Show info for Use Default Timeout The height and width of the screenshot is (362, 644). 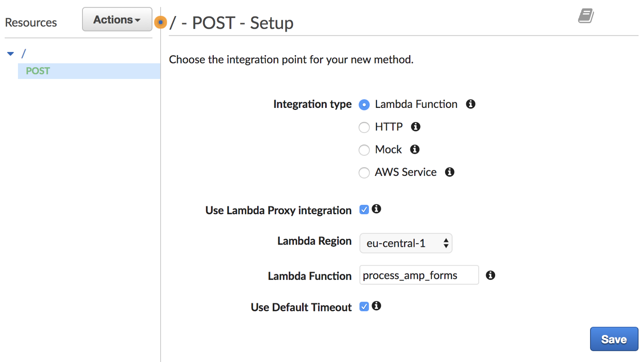[376, 306]
